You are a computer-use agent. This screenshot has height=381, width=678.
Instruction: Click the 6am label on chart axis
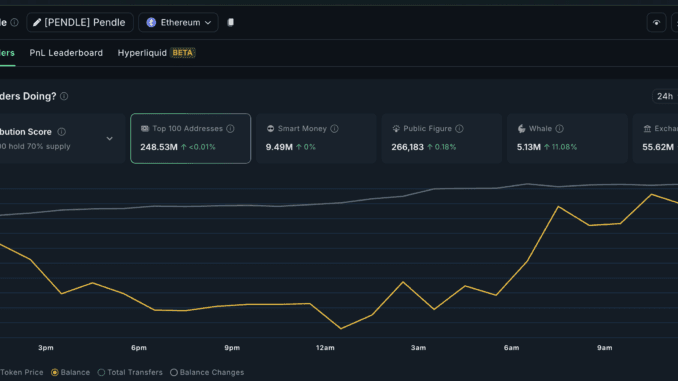click(511, 348)
